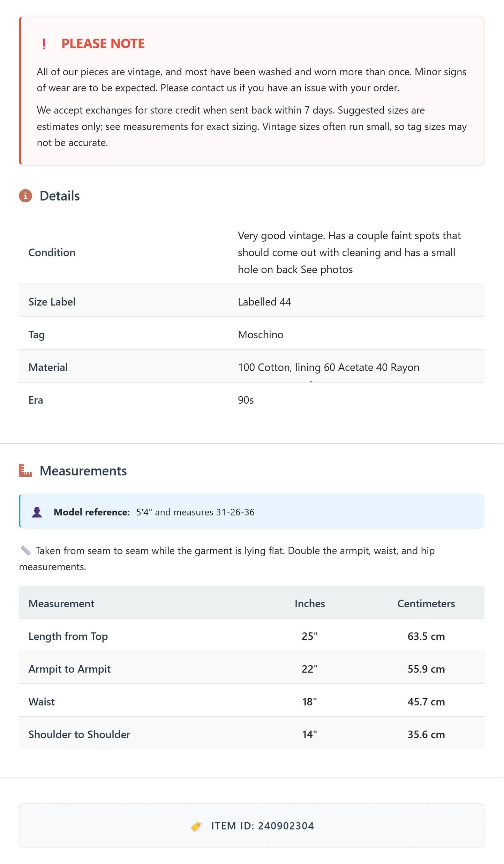Viewport: 504px width, 864px height.
Task: Click the Labelled 44 size value
Action: pos(264,302)
